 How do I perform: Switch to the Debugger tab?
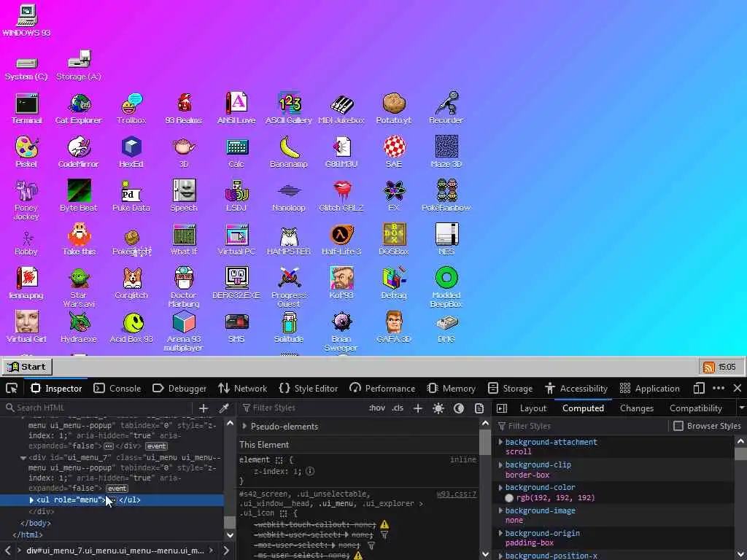(179, 389)
